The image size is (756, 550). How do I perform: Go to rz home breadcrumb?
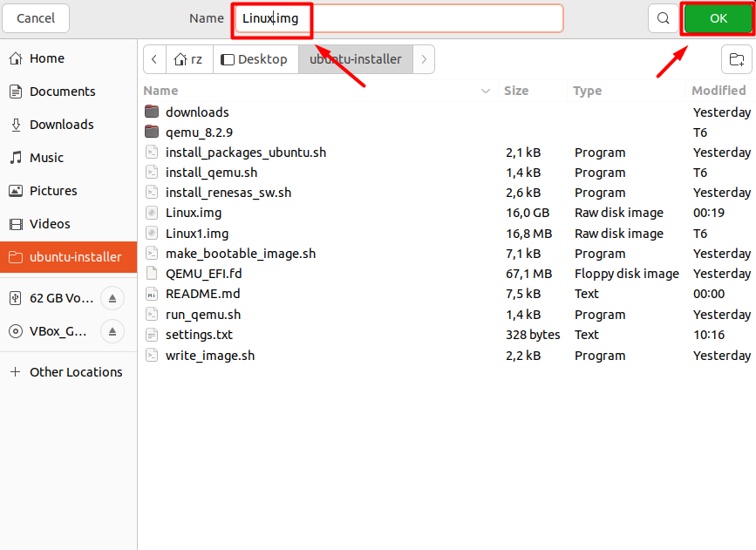point(188,59)
